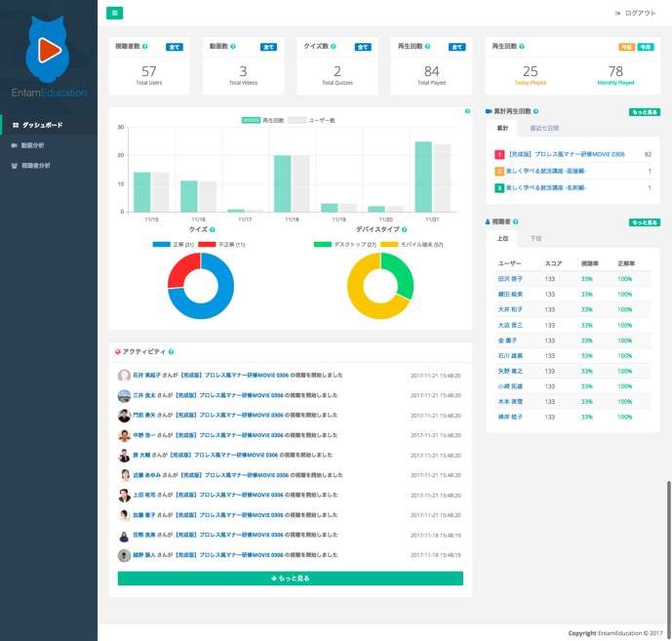Load more activity with the wide もっと見る button
The height and width of the screenshot is (641, 672).
click(290, 579)
